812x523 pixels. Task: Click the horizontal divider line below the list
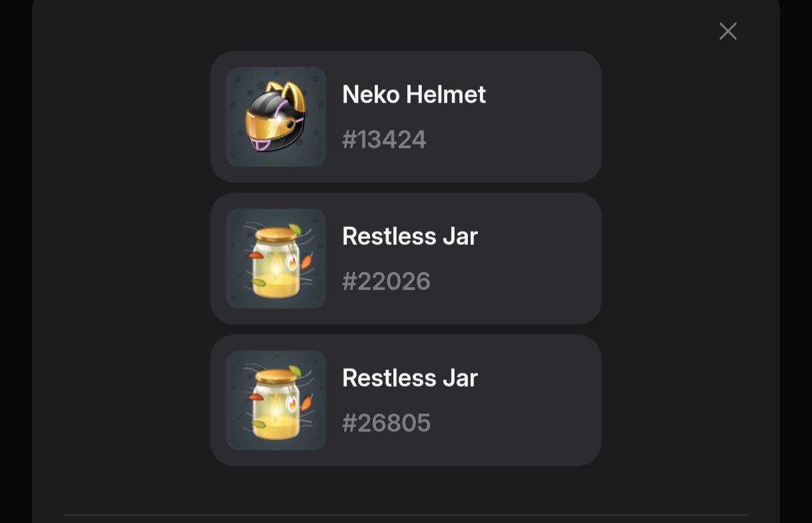[406, 514]
